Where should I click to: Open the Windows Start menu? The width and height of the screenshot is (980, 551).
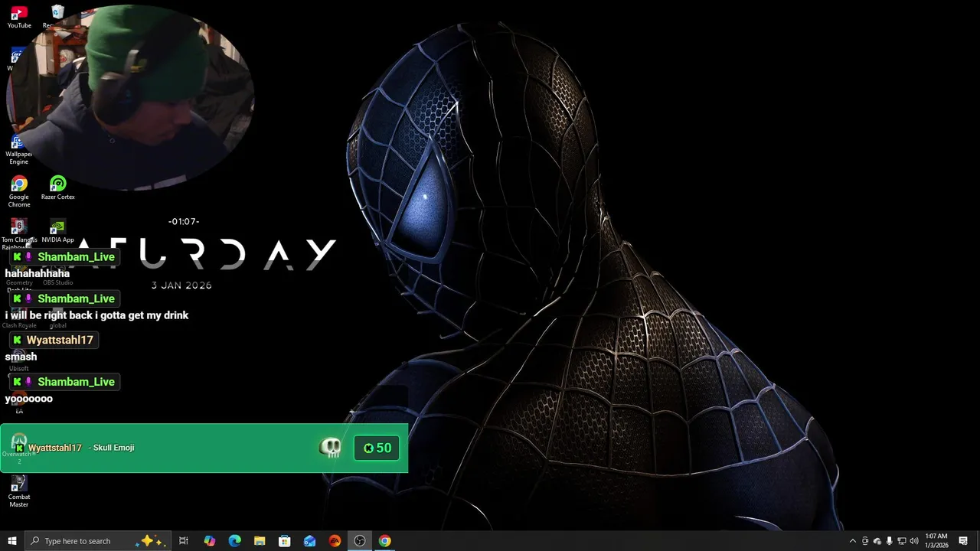coord(12,541)
